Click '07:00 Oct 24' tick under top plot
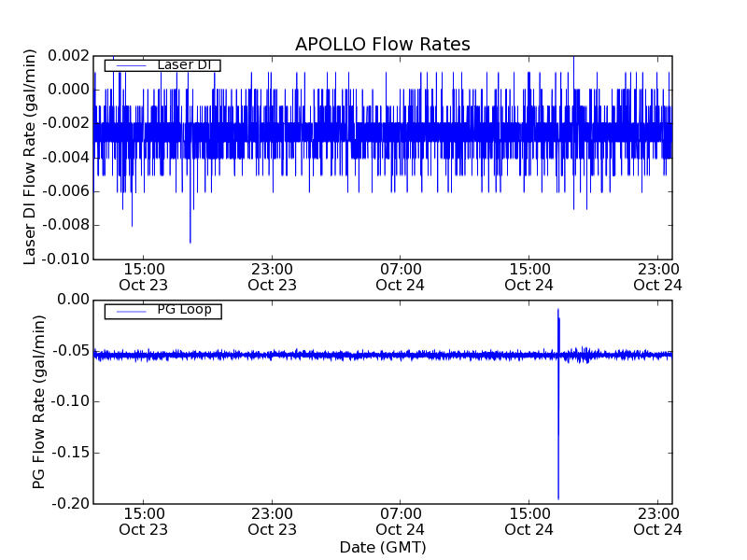This screenshot has width=747, height=560. point(401,276)
